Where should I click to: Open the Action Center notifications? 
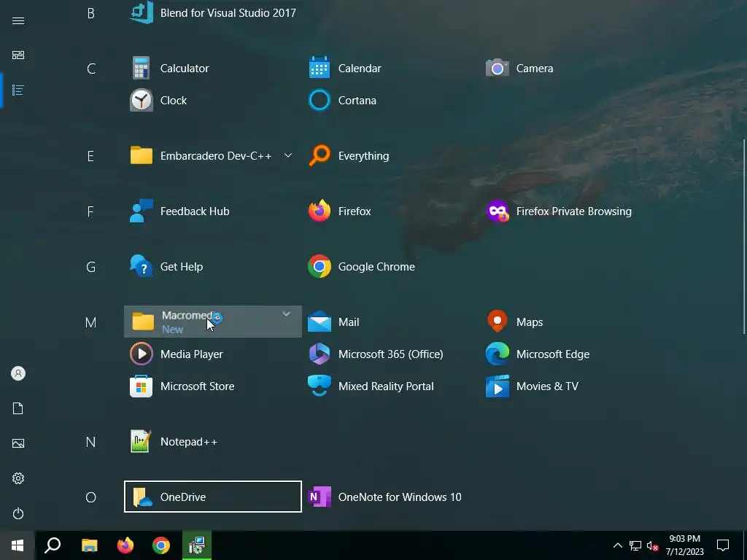(x=723, y=545)
